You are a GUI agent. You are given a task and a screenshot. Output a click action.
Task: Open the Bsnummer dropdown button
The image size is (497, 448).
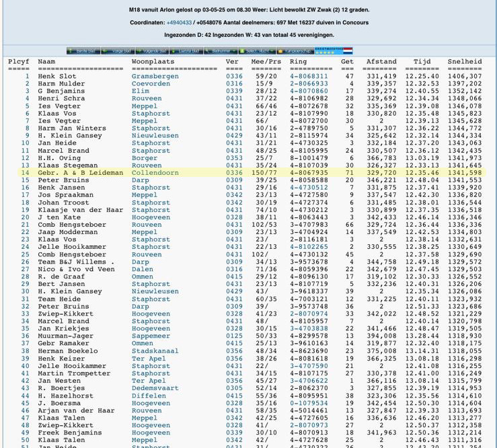221,50
